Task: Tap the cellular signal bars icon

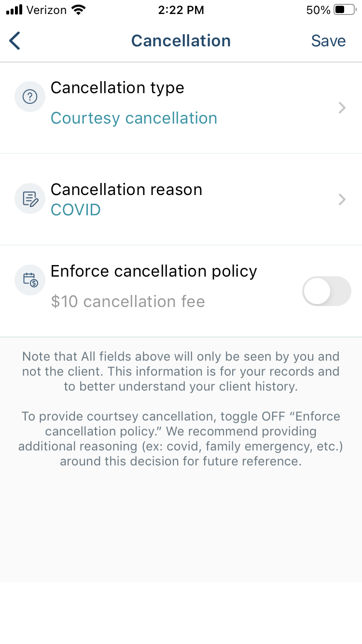Action: [14, 10]
